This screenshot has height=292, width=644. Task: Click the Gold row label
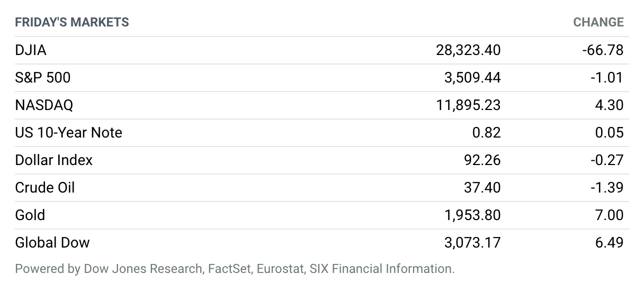(x=30, y=215)
